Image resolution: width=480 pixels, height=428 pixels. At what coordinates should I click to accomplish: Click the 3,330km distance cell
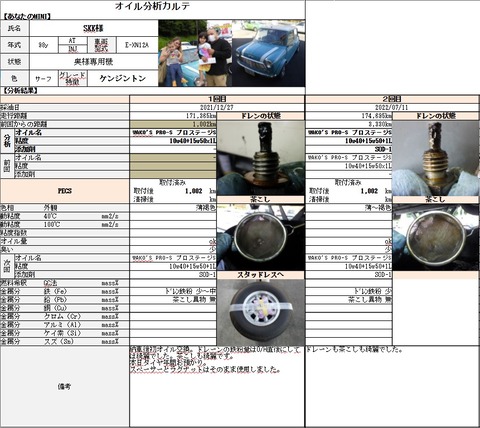tap(349, 124)
